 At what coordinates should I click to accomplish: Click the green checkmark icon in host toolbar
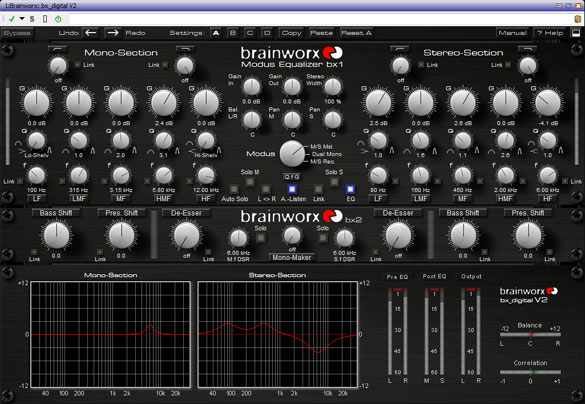coord(12,19)
